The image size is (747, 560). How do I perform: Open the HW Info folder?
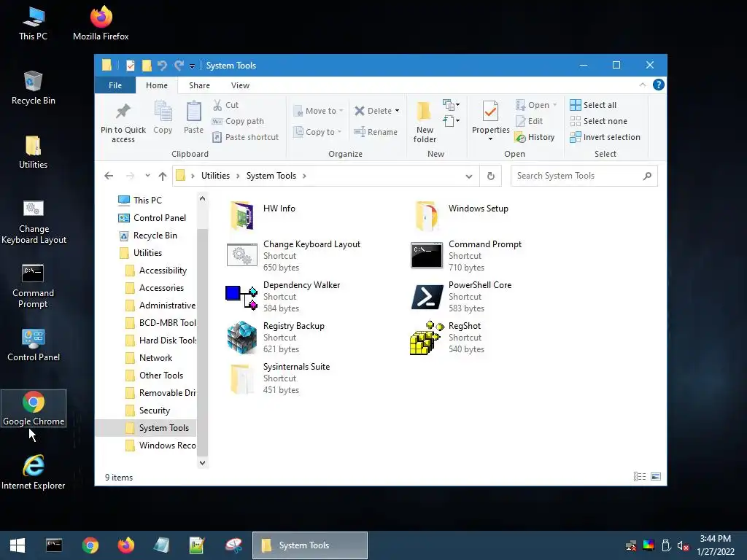[262, 215]
